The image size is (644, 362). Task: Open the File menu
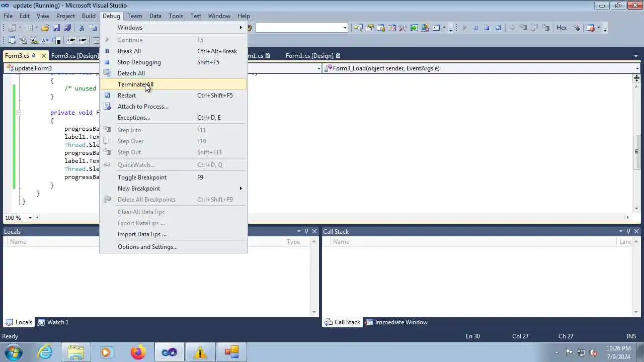pos(8,16)
